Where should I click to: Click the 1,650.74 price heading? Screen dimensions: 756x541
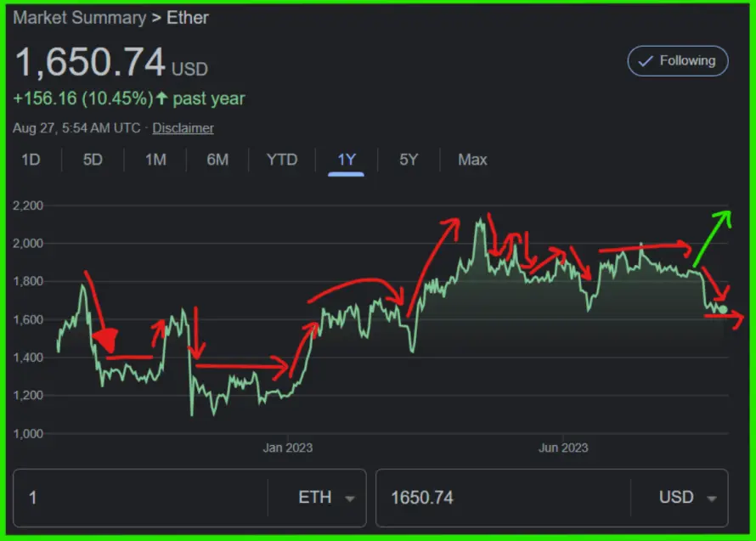[x=90, y=62]
